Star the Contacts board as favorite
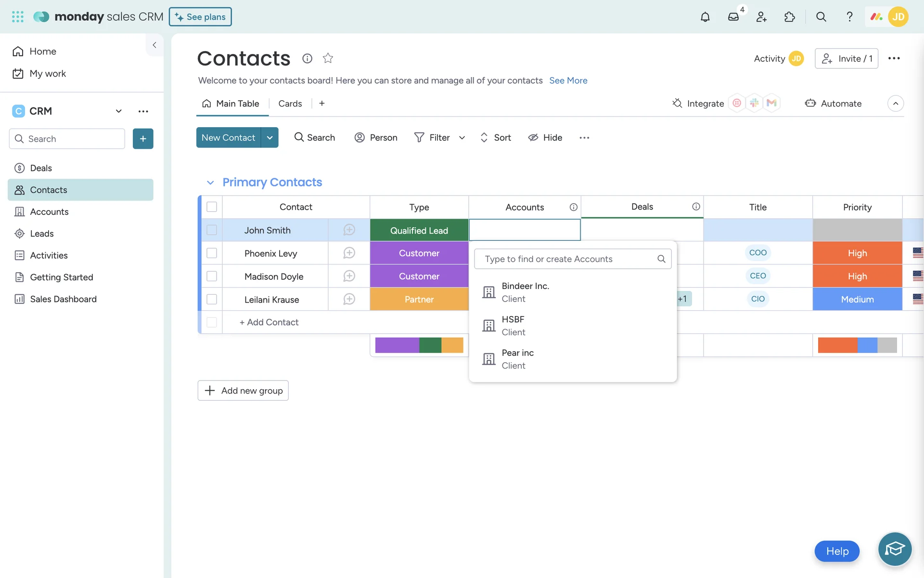This screenshot has width=924, height=578. (x=328, y=58)
